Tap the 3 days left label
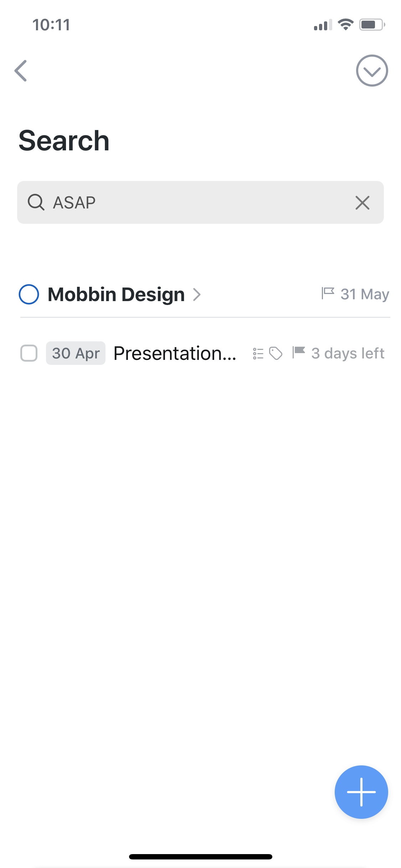This screenshot has height=868, width=401. (x=348, y=353)
